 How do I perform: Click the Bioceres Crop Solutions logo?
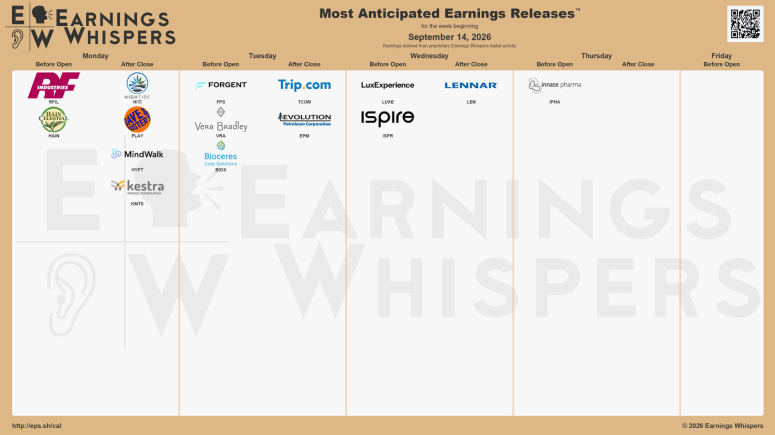pos(221,153)
